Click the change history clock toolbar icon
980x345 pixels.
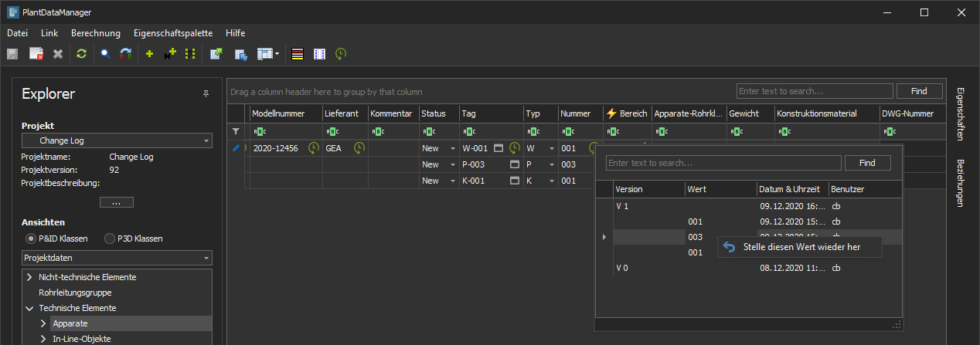[340, 54]
